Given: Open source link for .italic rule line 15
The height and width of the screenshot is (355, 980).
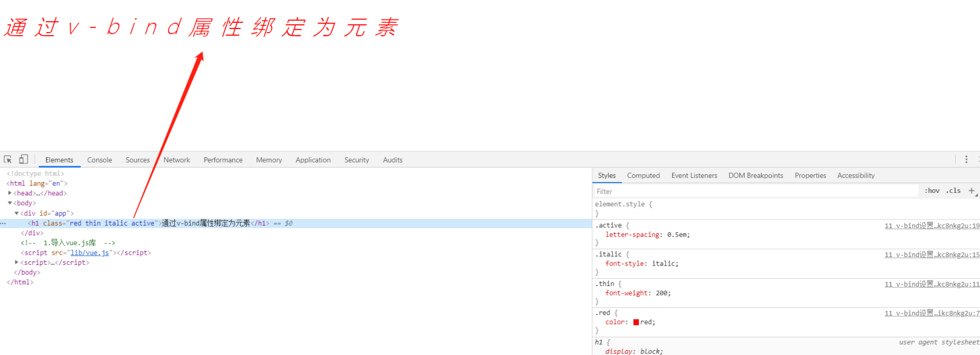Looking at the screenshot, I should click(x=932, y=255).
